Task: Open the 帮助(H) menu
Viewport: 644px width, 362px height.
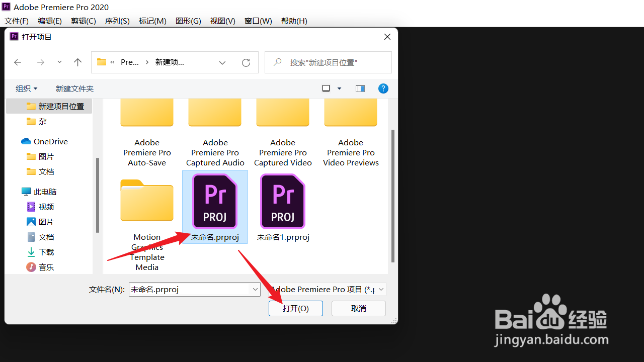Action: click(x=294, y=21)
